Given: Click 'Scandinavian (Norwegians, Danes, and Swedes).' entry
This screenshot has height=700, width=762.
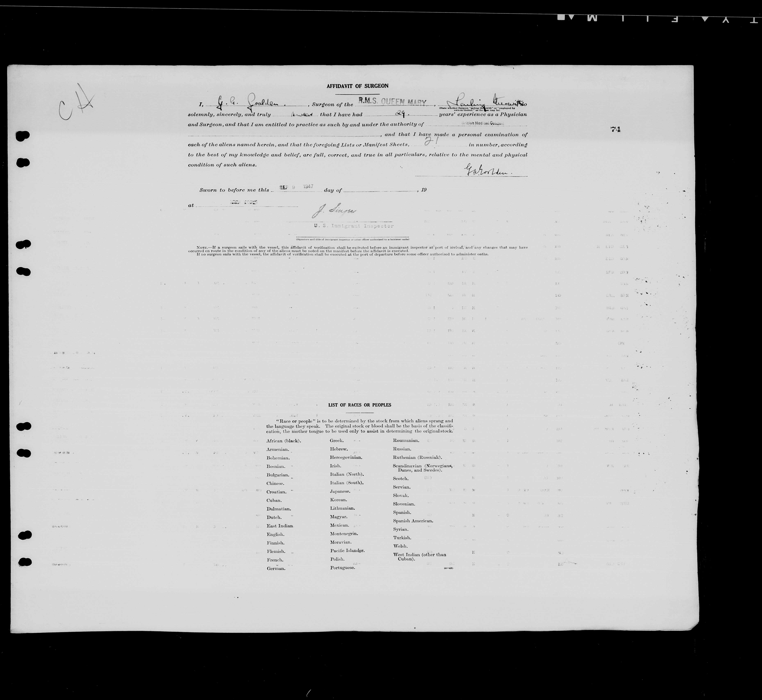Looking at the screenshot, I should click(422, 468).
